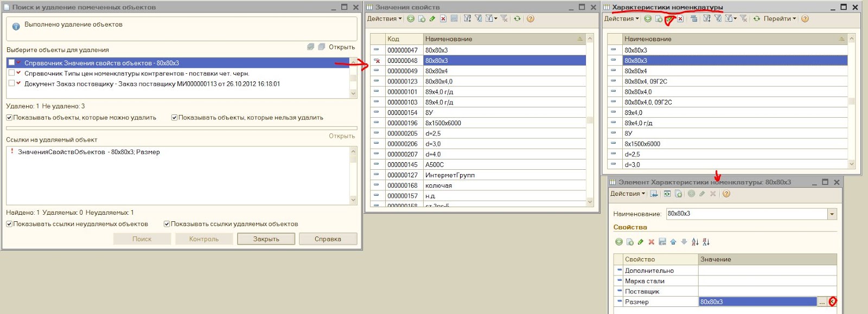Open help in Элемент Характеристики window
Viewport: 868px width, 314px height.
click(726, 194)
